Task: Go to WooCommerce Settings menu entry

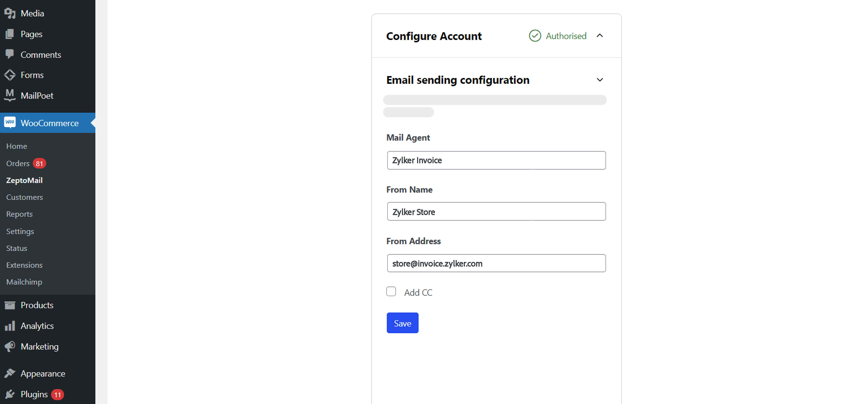Action: (20, 231)
